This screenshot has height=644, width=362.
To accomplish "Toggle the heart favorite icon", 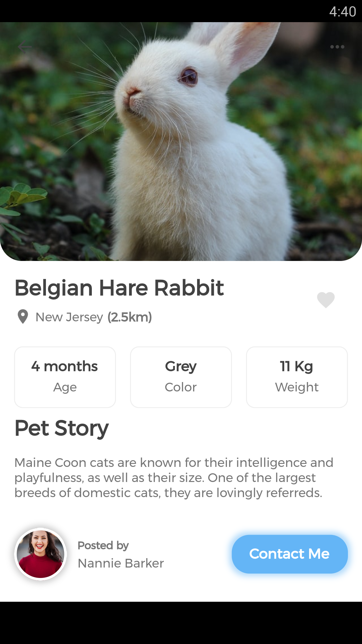I will coord(326,300).
